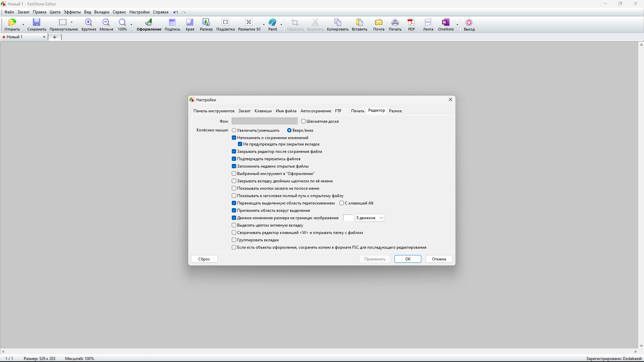Viewport: 644px width, 362px height.
Task: Uncheck Притемнять область вокруг выделения
Action: [x=234, y=210]
